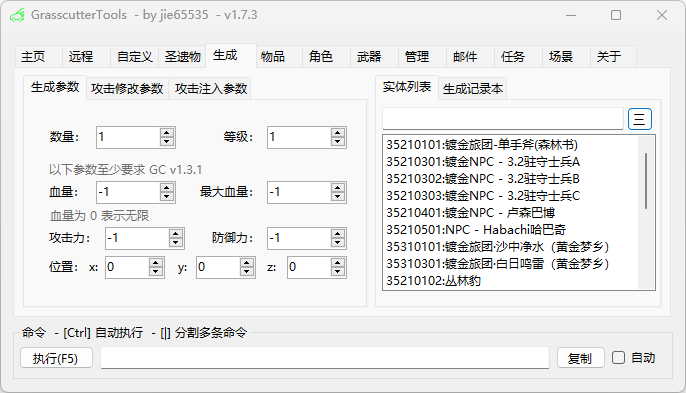Open the 圣遗物 tab

click(182, 56)
